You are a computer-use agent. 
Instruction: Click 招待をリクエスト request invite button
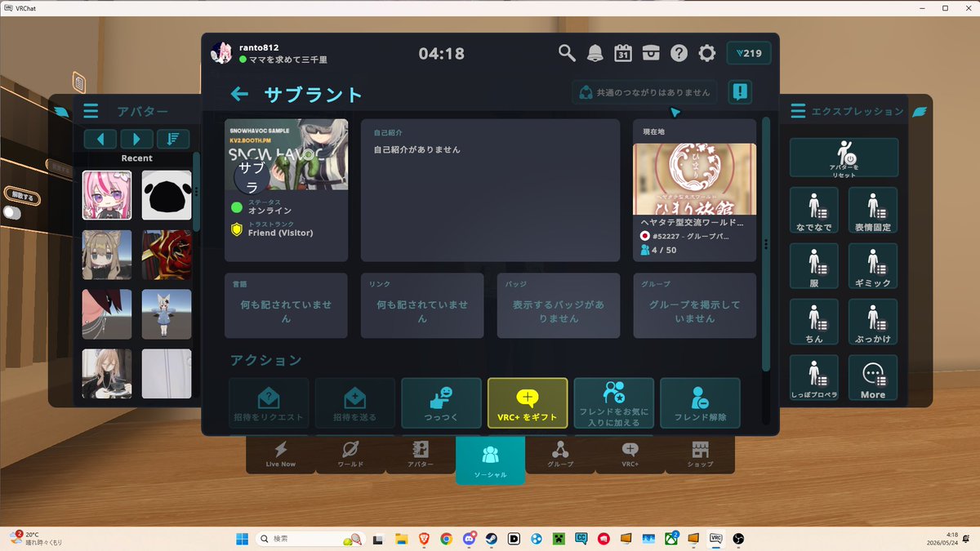[269, 403]
